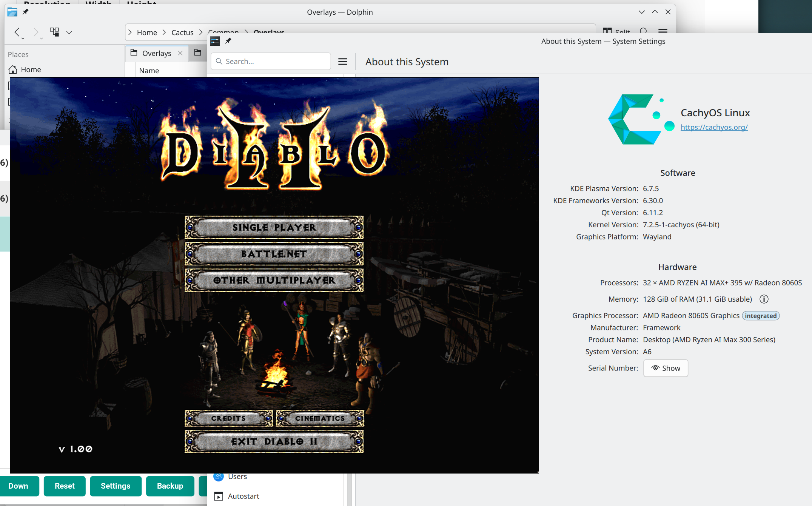
Task: Click the Qt Version value 6.11.2
Action: 653,213
